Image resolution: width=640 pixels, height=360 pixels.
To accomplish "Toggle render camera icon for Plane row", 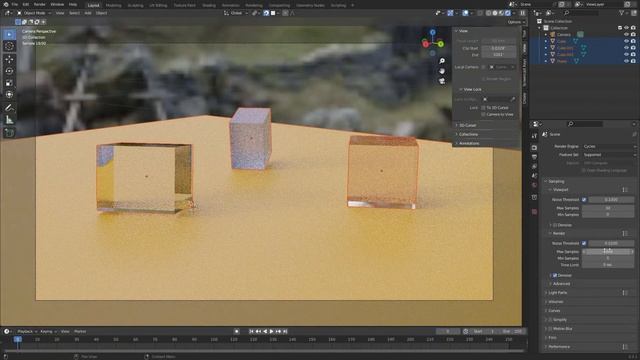I will click(633, 61).
